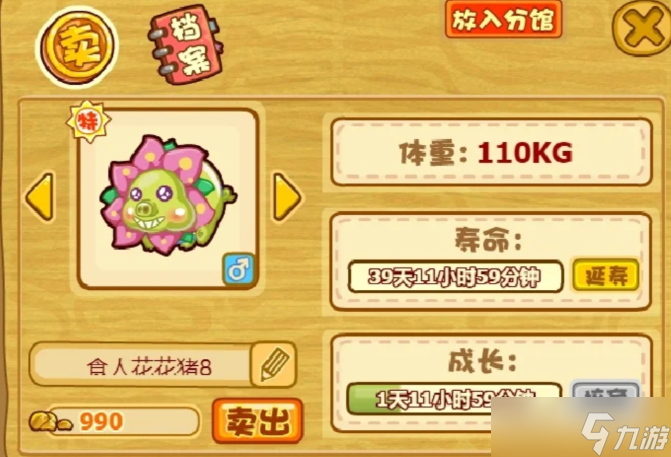Screen dimensions: 671x457
Task: Click the 九游 watermark logo
Action: tap(625, 433)
